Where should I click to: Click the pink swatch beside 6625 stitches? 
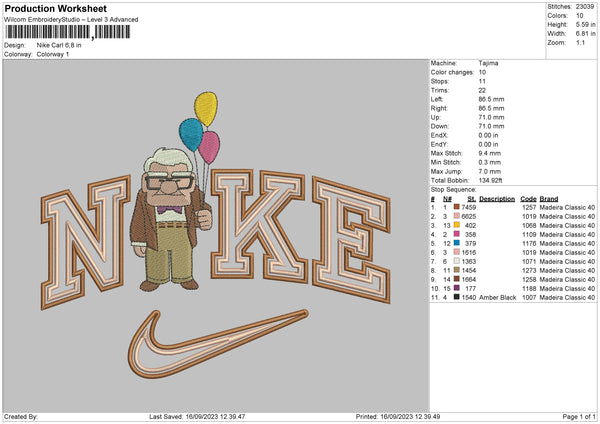tap(456, 216)
